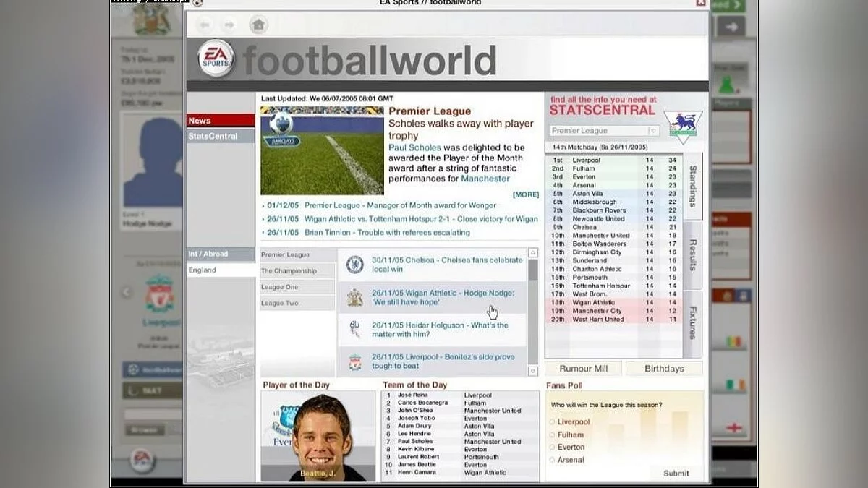This screenshot has width=868, height=488.
Task: Select Everton in Fans Poll
Action: tap(553, 448)
